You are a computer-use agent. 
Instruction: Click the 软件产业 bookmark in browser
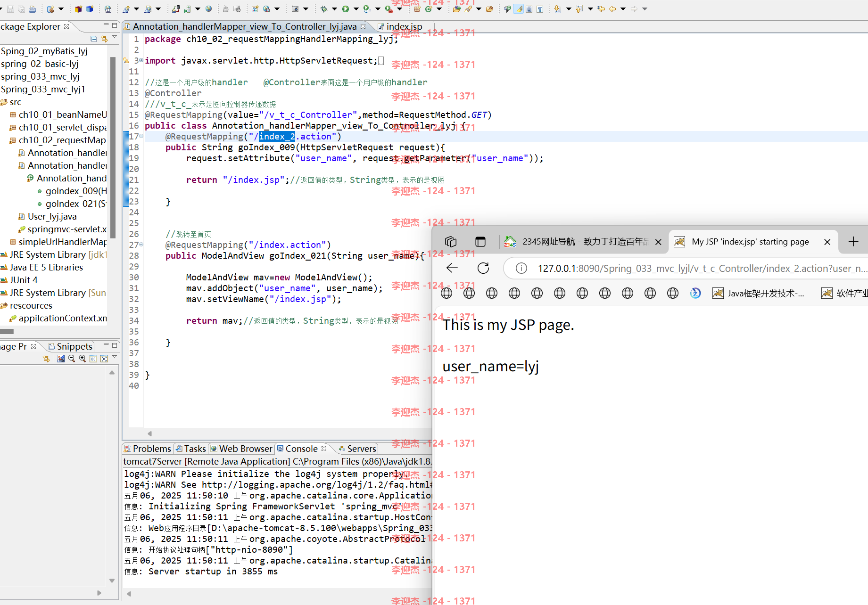pos(844,293)
